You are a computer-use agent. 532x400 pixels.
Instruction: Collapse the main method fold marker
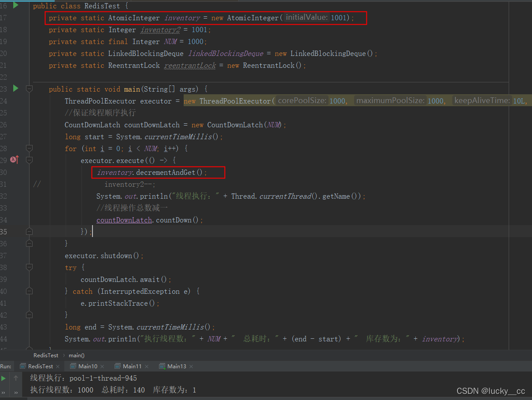pyautogui.click(x=29, y=89)
